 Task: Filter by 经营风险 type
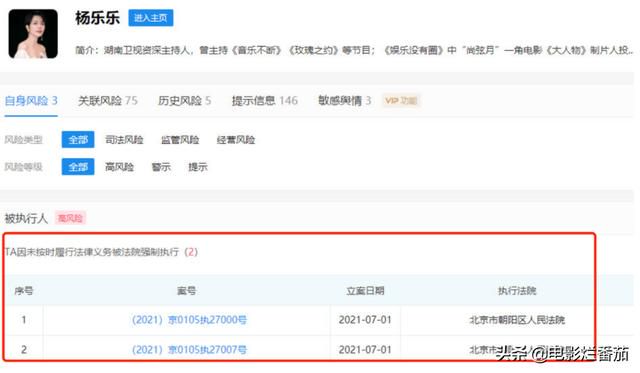pyautogui.click(x=236, y=140)
